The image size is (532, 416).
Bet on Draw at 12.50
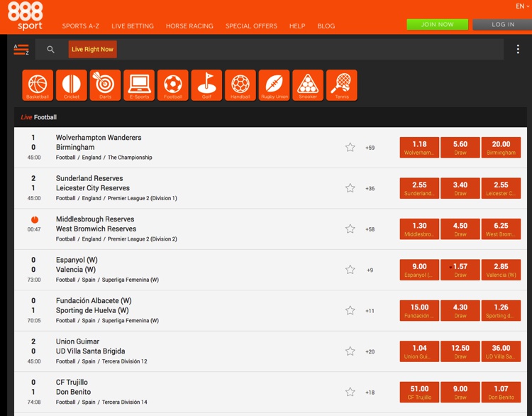pos(460,351)
